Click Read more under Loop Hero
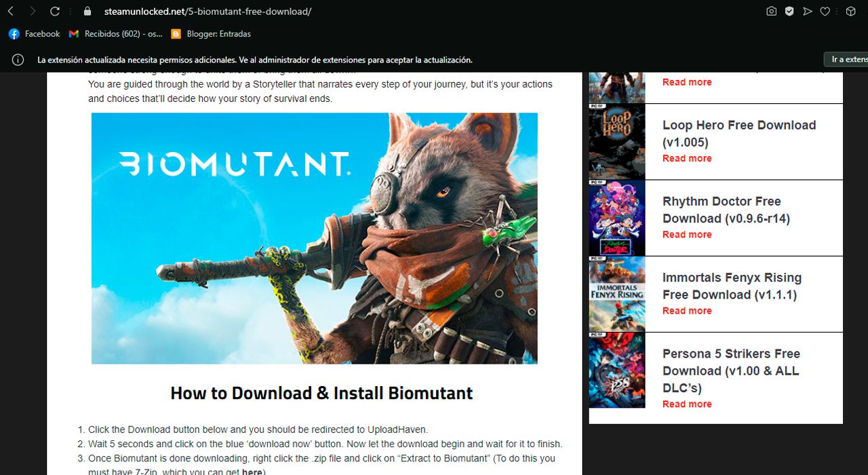Image resolution: width=868 pixels, height=475 pixels. click(687, 158)
